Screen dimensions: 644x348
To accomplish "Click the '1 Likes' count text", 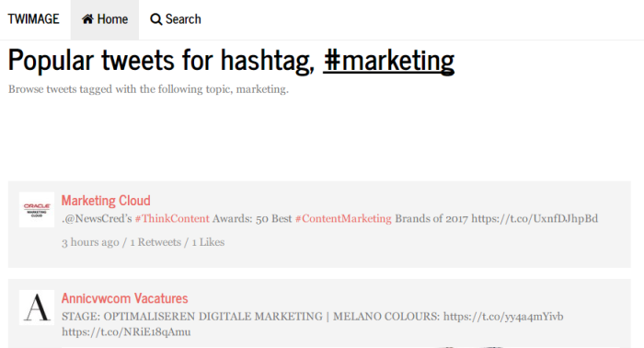I will click(x=208, y=242).
